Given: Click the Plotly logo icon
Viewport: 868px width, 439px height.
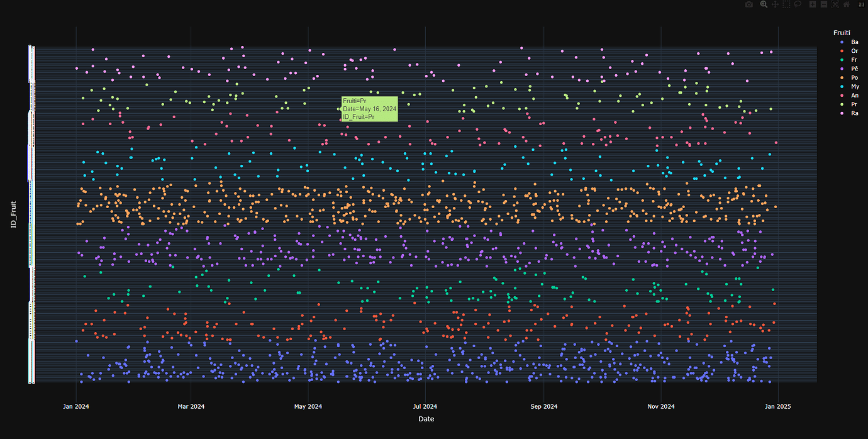Looking at the screenshot, I should pyautogui.click(x=862, y=4).
